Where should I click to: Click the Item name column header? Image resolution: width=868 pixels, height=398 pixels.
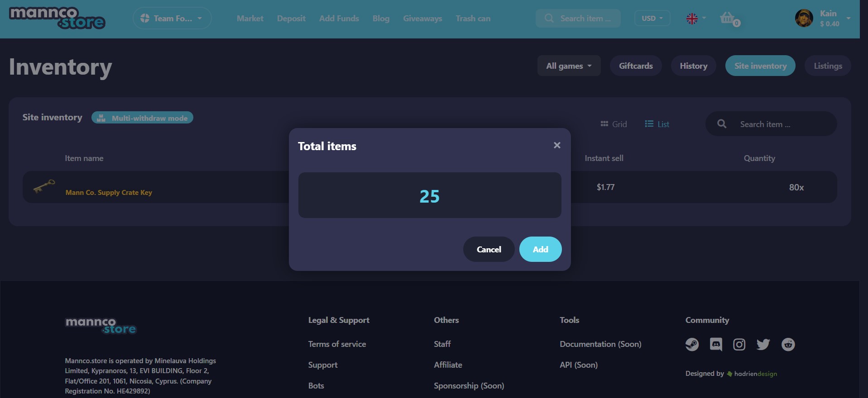84,158
